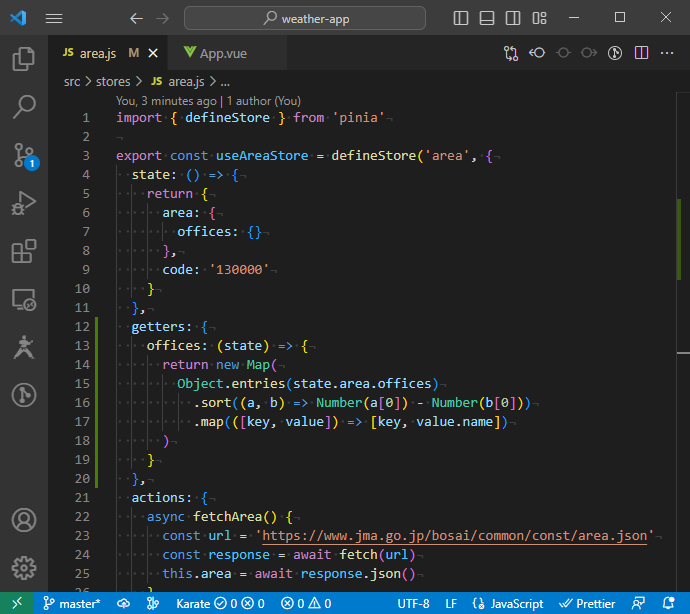This screenshot has height=614, width=690.
Task: Open Manage settings gear icon
Action: coord(24,568)
